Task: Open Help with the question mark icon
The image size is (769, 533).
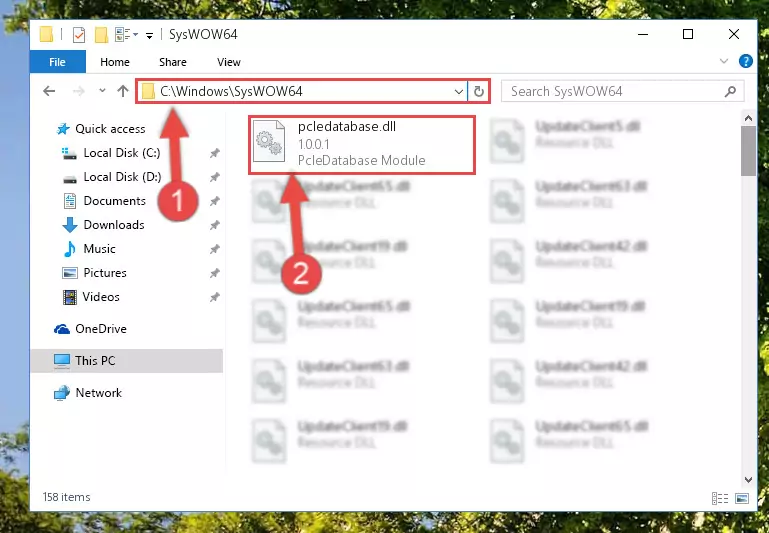Action: (745, 61)
